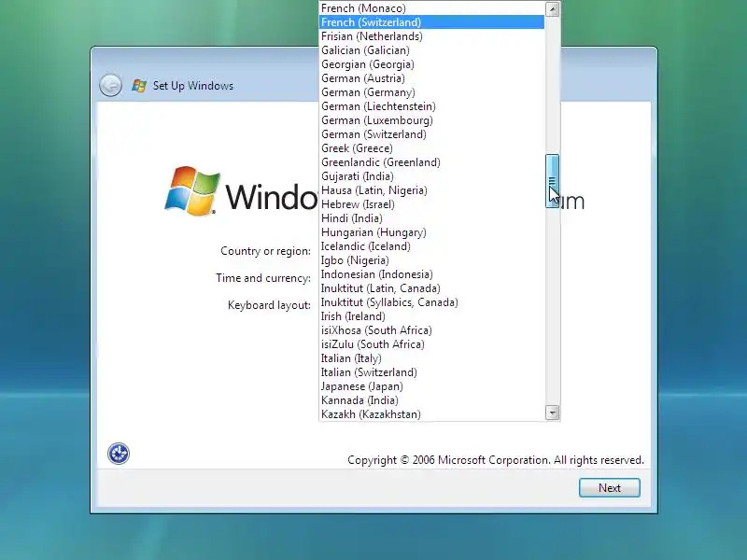Choose Hausa (Latin, Nigeria)

click(431, 190)
